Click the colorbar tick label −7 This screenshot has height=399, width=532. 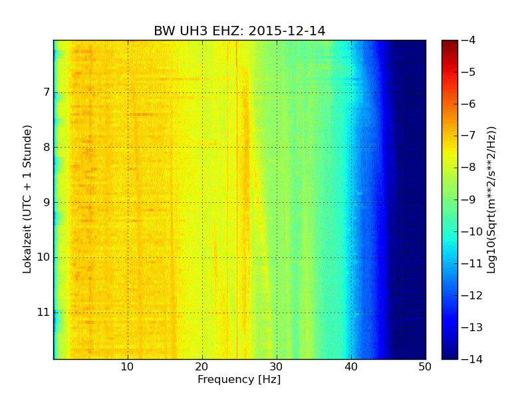469,136
